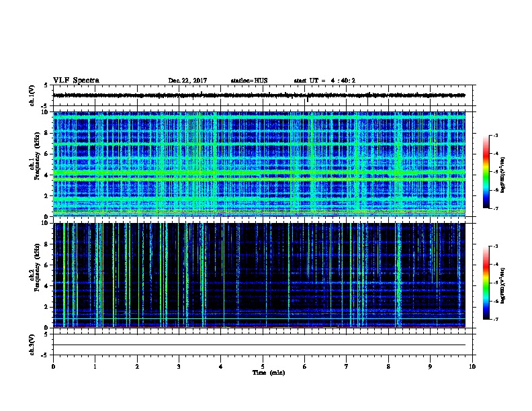
Task: Select the date "Dec. 22, 2017" label
Action: (187, 81)
